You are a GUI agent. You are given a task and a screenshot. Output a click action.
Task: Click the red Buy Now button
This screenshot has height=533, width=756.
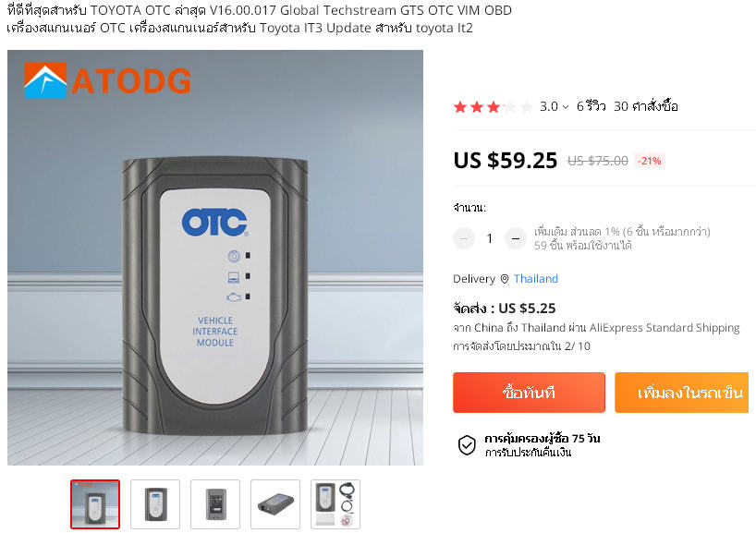(529, 393)
